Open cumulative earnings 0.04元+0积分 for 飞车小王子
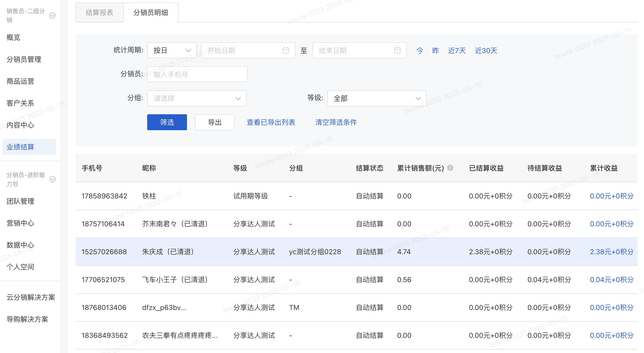The image size is (644, 353). pyautogui.click(x=611, y=279)
